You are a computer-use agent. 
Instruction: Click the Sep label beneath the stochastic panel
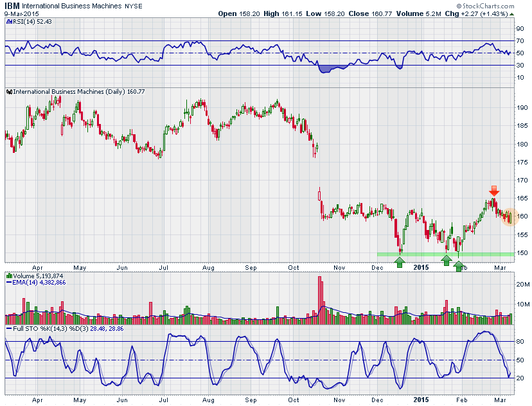[251, 400]
